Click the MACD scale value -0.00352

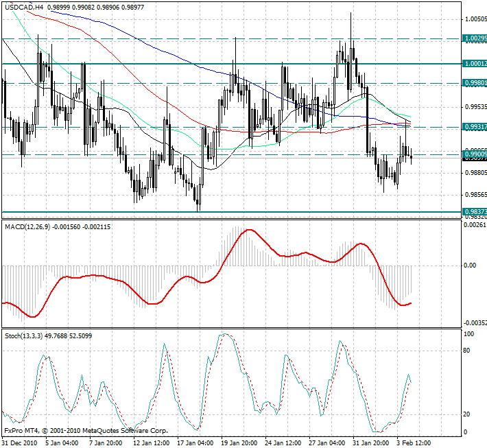coord(475,323)
